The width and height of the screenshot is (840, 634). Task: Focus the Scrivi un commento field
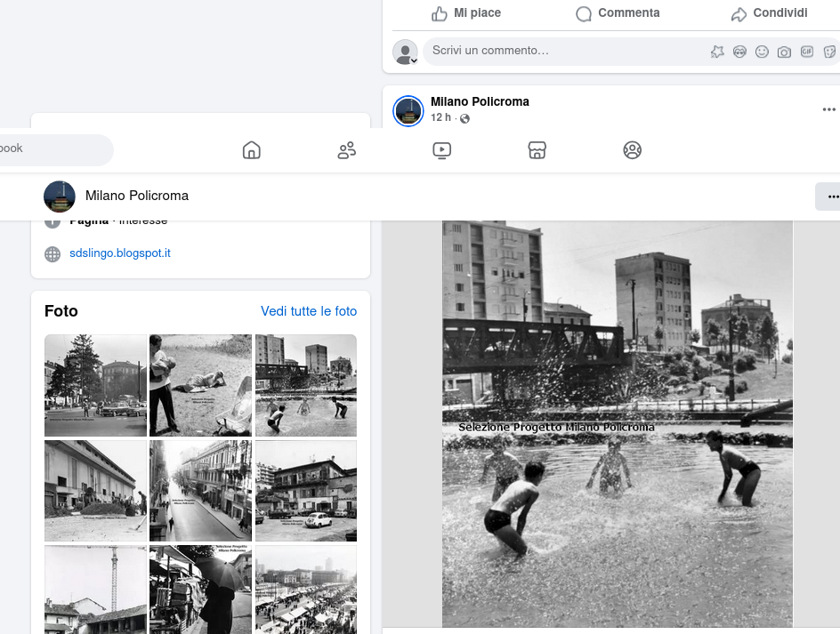pos(561,51)
